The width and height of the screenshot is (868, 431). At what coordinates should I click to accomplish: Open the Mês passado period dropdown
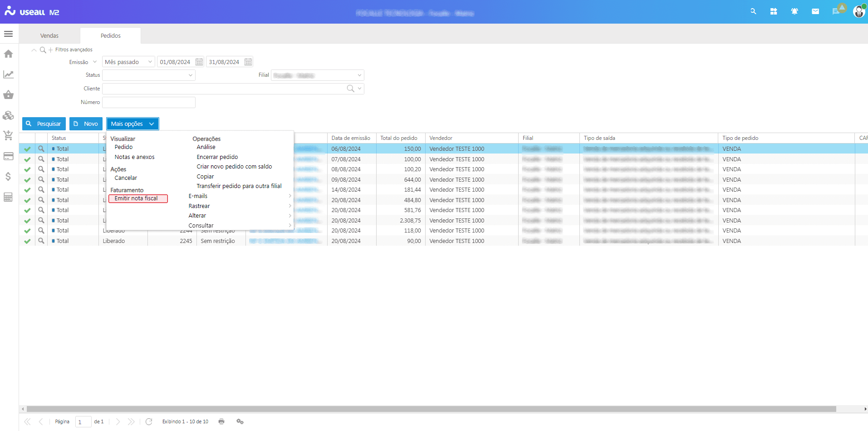coord(128,62)
